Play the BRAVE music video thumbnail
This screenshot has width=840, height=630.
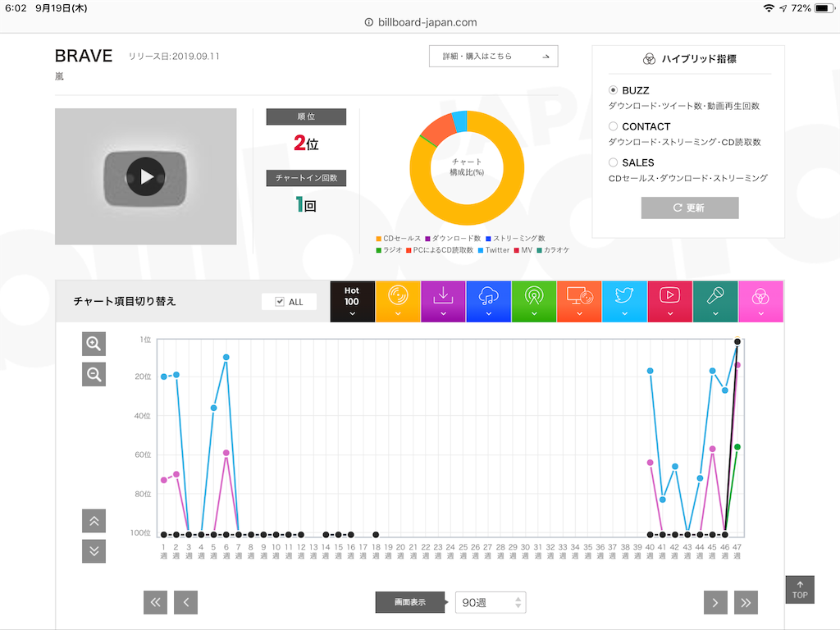pos(145,176)
